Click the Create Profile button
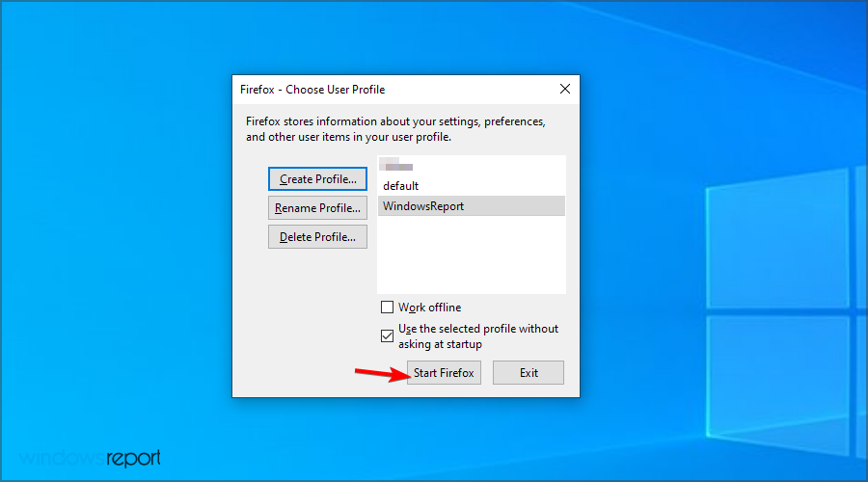The height and width of the screenshot is (482, 868). tap(317, 178)
